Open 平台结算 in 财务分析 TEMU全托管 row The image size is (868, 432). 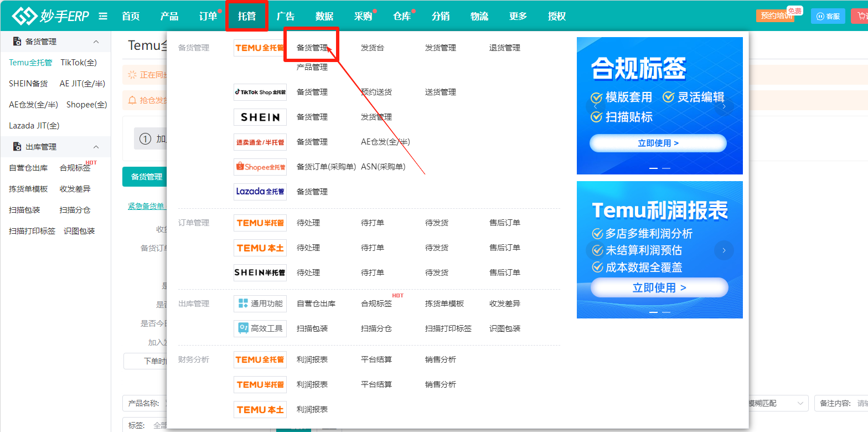(376, 359)
